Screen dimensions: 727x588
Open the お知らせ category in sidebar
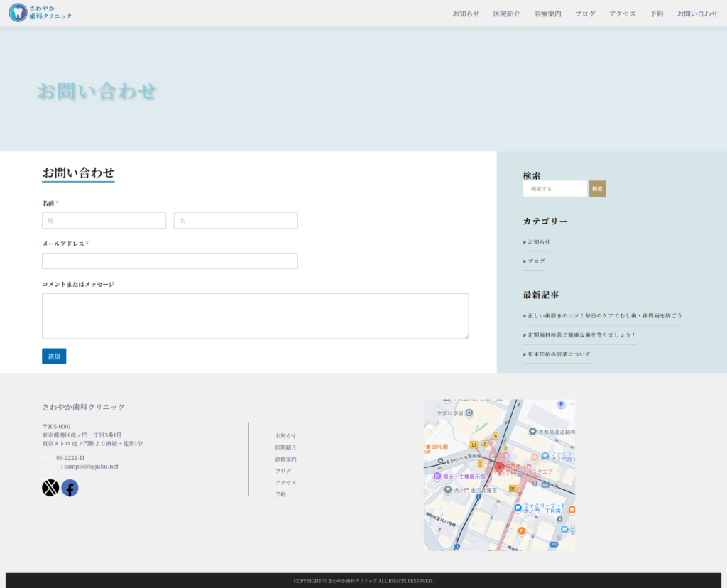click(x=539, y=242)
